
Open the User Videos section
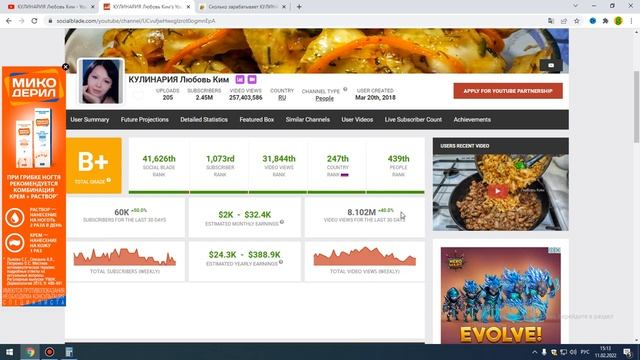click(x=357, y=120)
